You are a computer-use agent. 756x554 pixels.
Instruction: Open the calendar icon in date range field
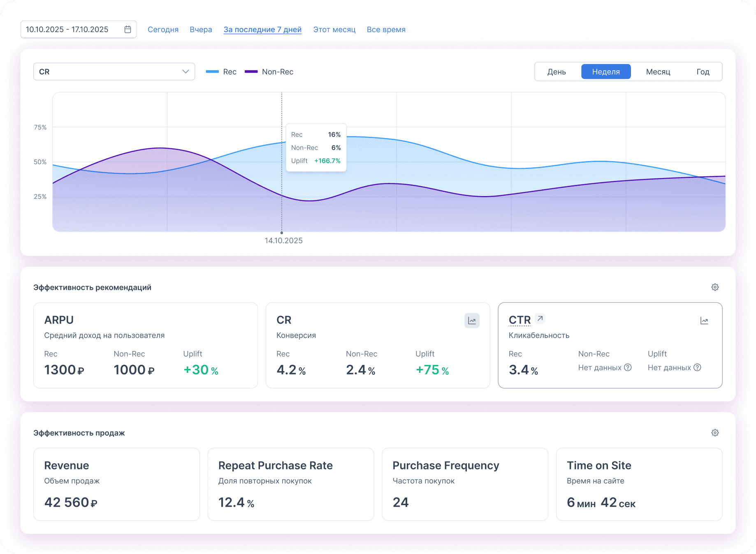[x=128, y=30]
